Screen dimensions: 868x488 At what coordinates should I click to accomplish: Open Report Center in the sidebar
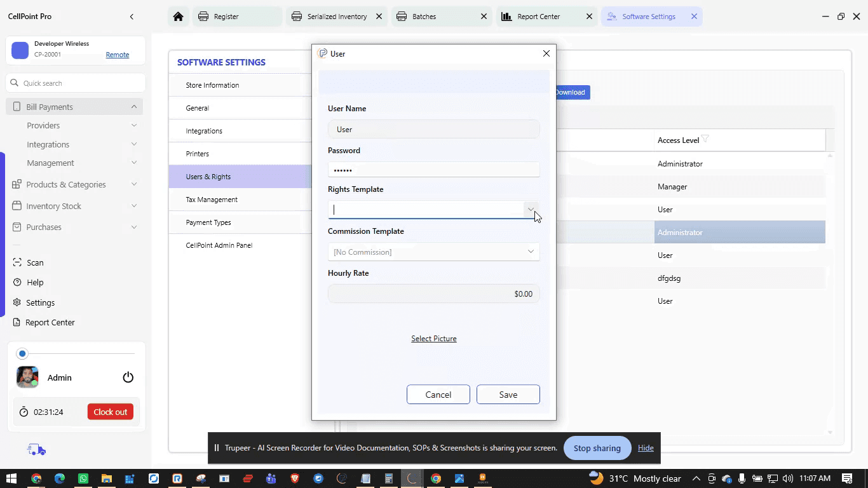tap(43, 322)
